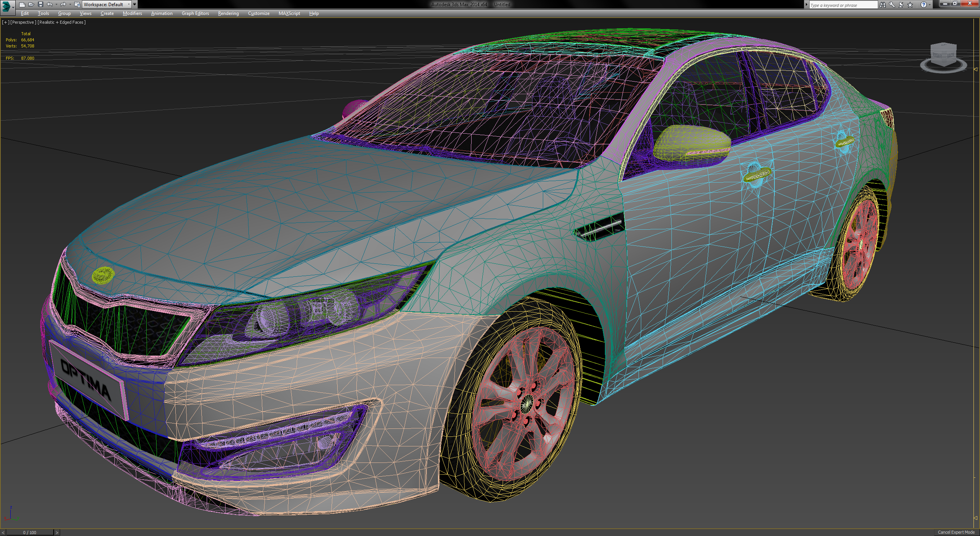Open the Subscription Center key icon
This screenshot has height=536, width=980.
point(892,5)
